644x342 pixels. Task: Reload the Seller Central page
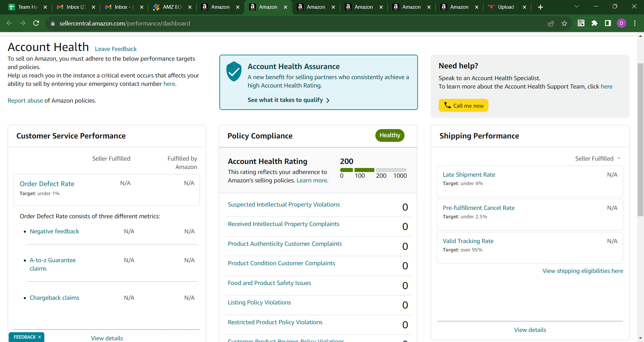coord(36,23)
